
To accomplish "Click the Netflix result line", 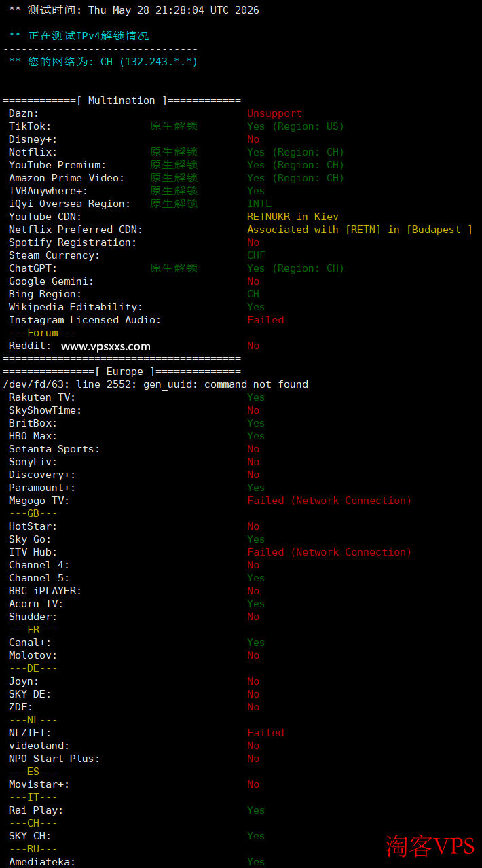I will tap(177, 152).
